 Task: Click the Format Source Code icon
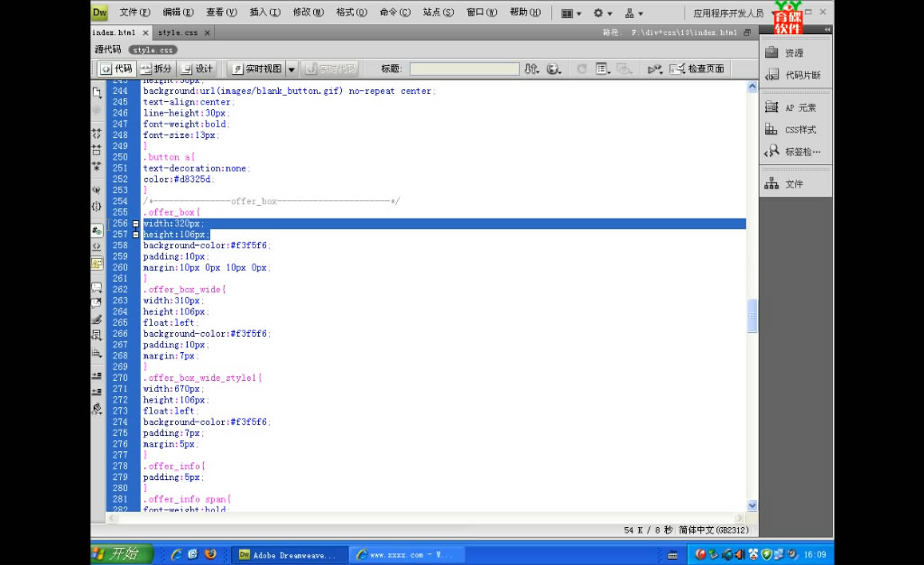click(x=97, y=408)
